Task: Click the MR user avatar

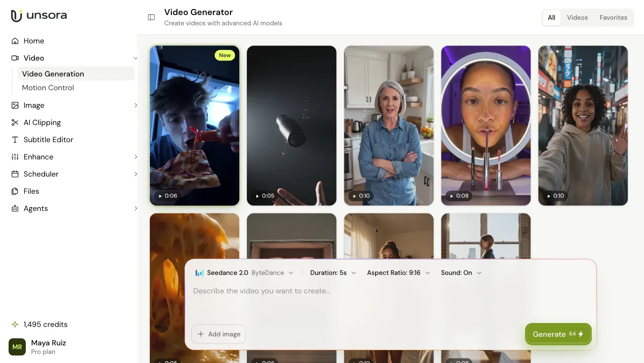Action: (17, 347)
